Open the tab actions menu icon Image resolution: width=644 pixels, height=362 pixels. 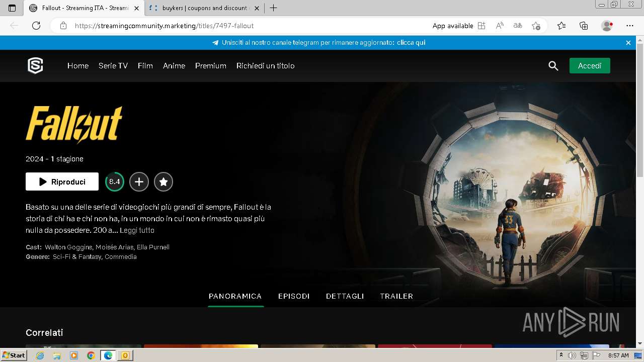click(12, 8)
